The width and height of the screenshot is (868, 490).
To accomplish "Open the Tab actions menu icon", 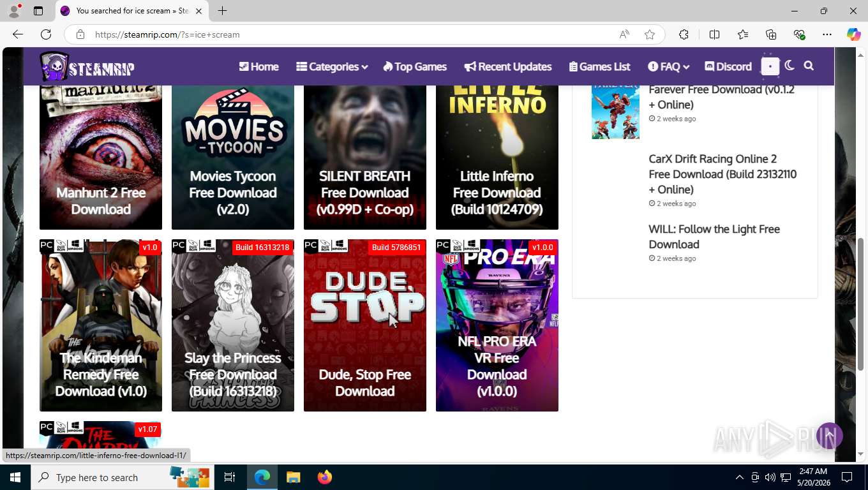I will pyautogui.click(x=38, y=11).
